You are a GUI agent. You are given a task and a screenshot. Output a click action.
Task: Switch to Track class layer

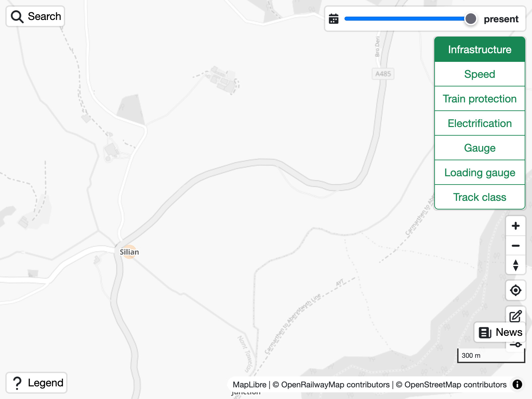click(x=479, y=197)
